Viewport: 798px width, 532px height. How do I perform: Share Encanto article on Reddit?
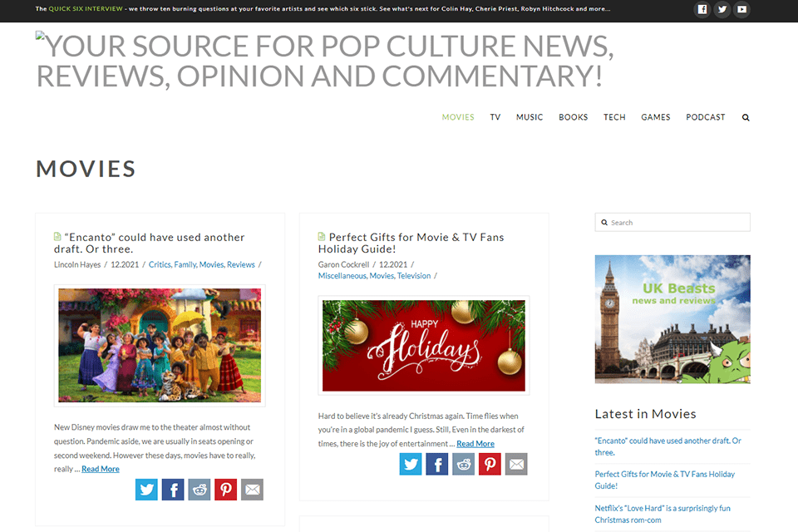[199, 490]
